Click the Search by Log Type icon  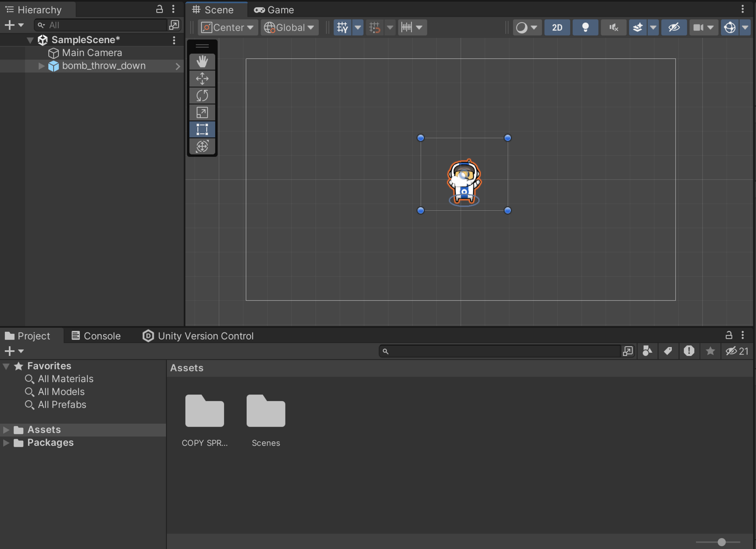point(689,351)
